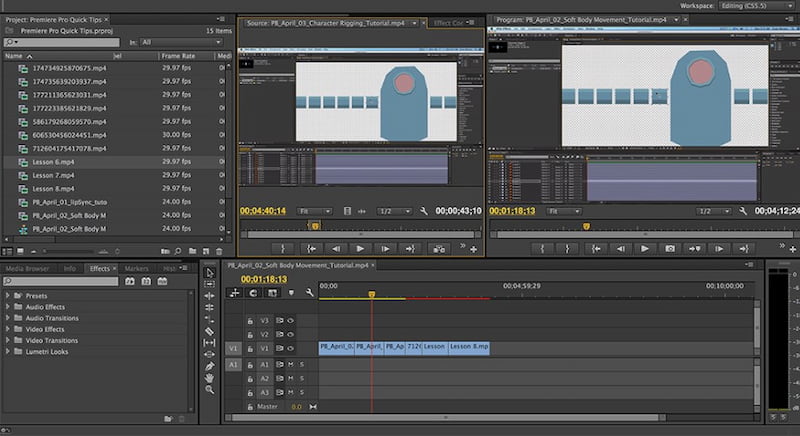This screenshot has width=800, height=436.
Task: Click the timeline wrench settings icon
Action: [309, 293]
